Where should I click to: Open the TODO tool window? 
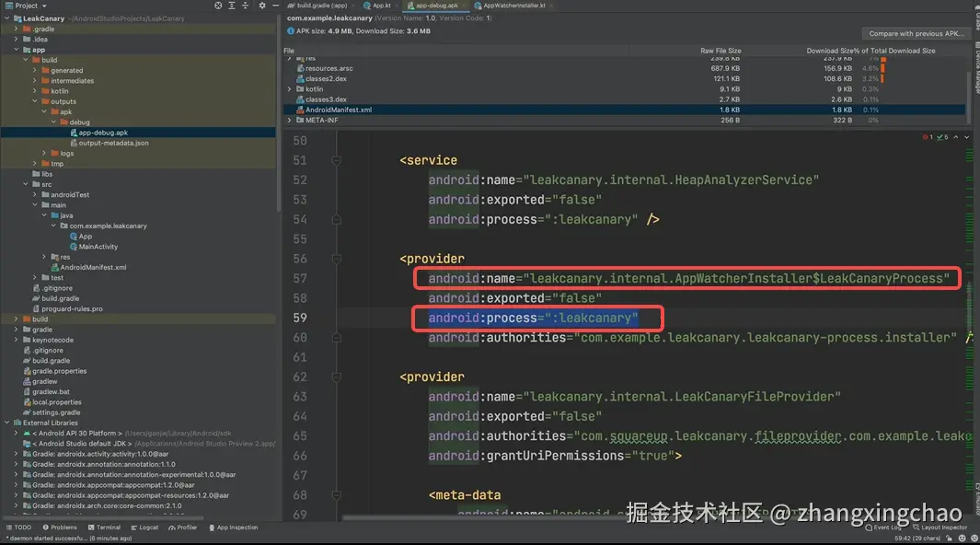(x=18, y=528)
